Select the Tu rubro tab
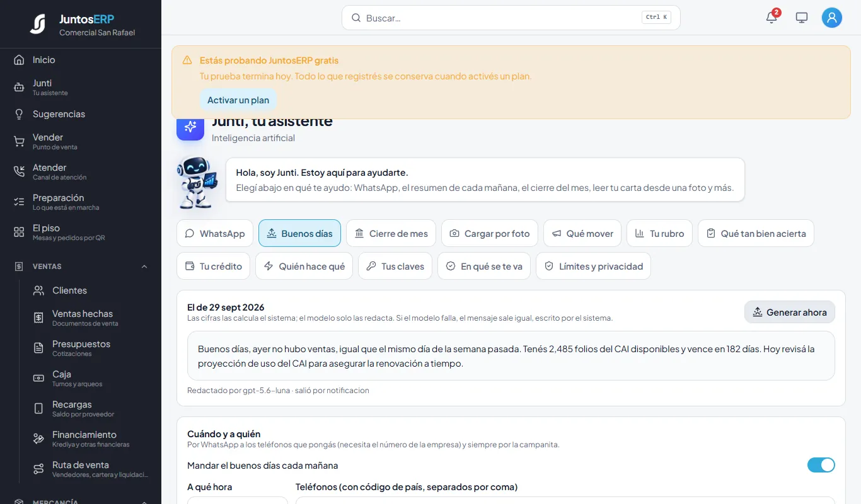This screenshot has width=861, height=504. point(659,233)
